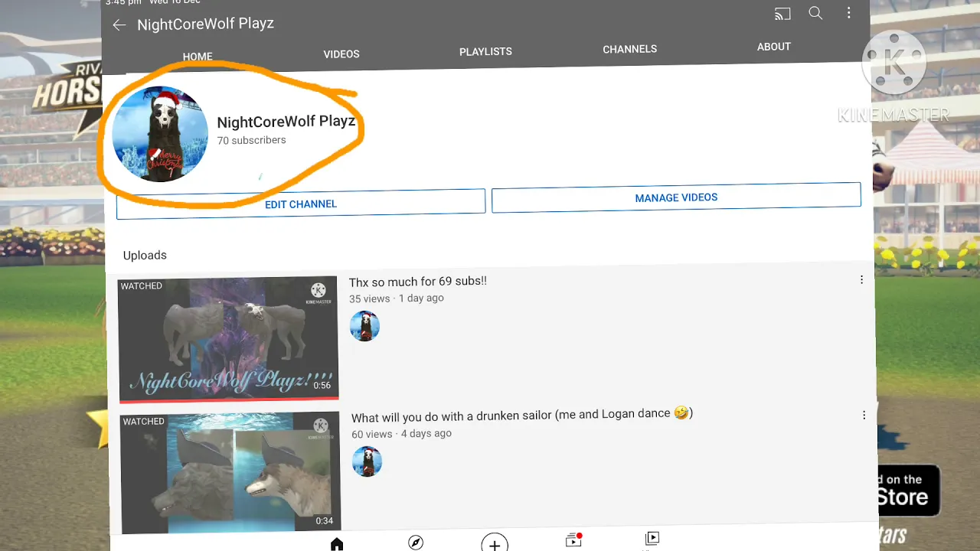The height and width of the screenshot is (551, 980).
Task: Open the drunken sailor video thumbnail
Action: tap(230, 472)
